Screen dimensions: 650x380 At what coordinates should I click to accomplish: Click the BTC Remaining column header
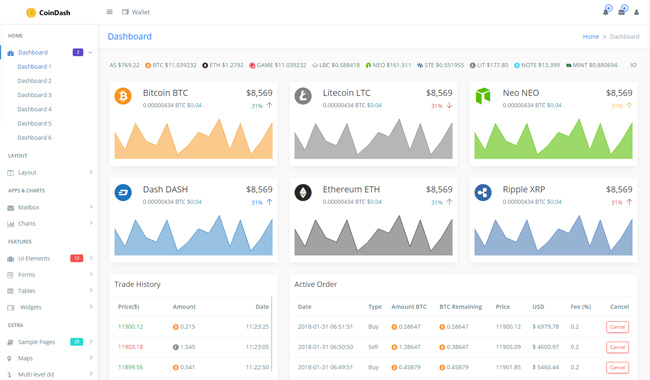(x=461, y=307)
